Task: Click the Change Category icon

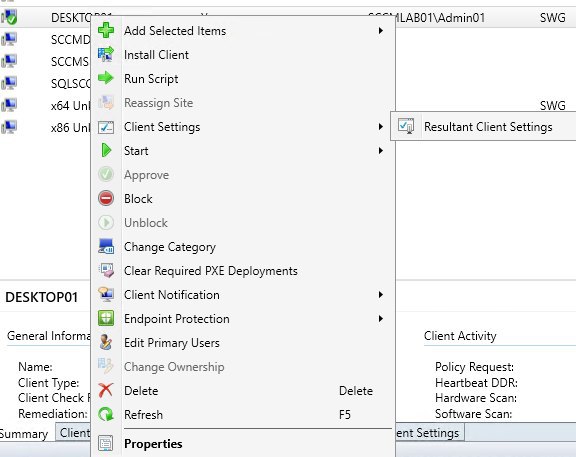Action: 106,247
